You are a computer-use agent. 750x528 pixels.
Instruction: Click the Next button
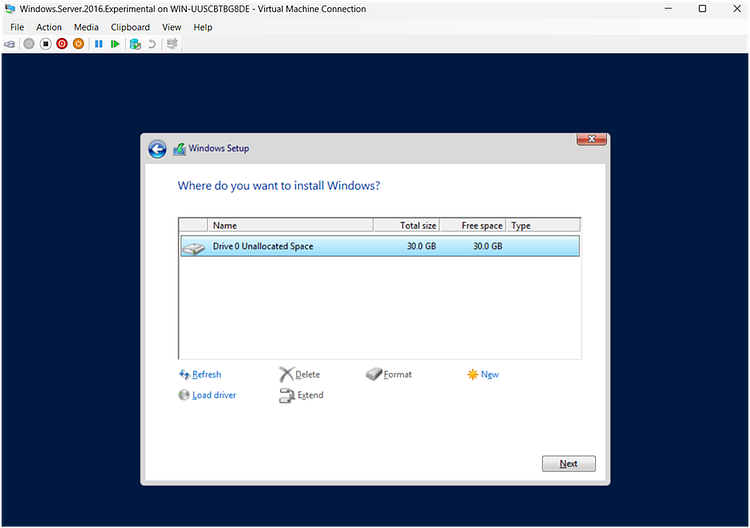569,463
